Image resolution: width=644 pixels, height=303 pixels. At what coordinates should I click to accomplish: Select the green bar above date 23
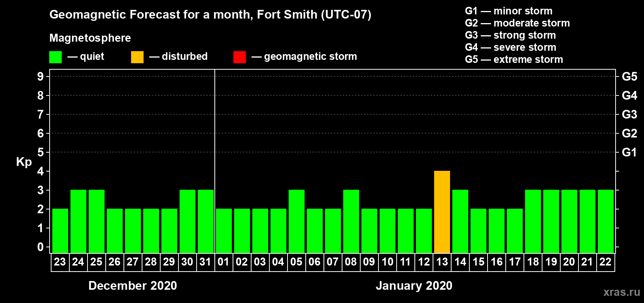pos(60,231)
